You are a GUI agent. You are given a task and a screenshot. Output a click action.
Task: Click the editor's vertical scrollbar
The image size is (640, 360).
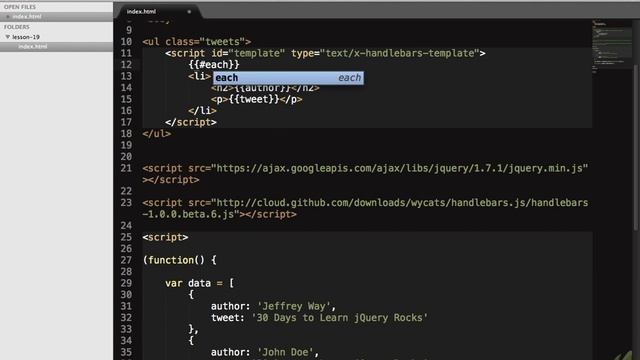pos(636,147)
